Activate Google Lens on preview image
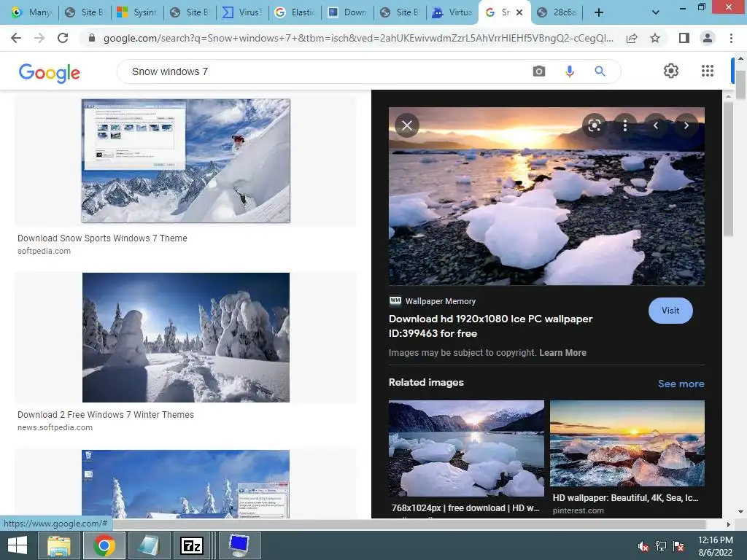The width and height of the screenshot is (747, 560). (x=594, y=125)
